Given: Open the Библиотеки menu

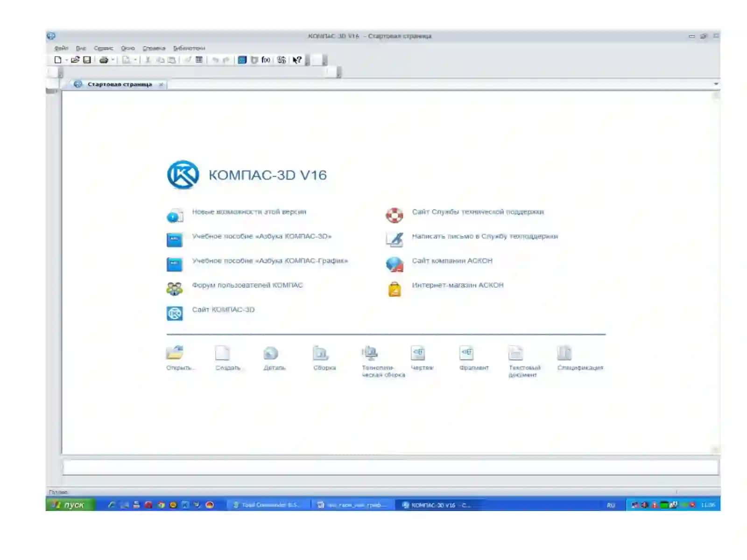Looking at the screenshot, I should click(189, 48).
